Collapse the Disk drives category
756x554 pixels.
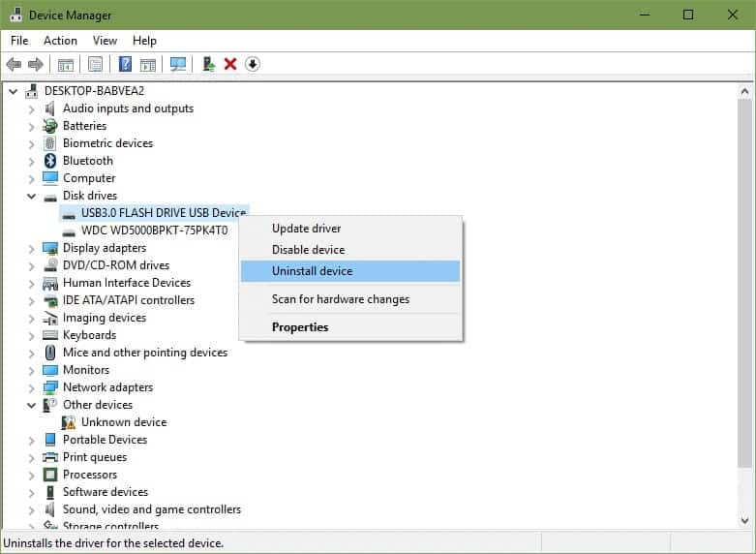pos(31,196)
